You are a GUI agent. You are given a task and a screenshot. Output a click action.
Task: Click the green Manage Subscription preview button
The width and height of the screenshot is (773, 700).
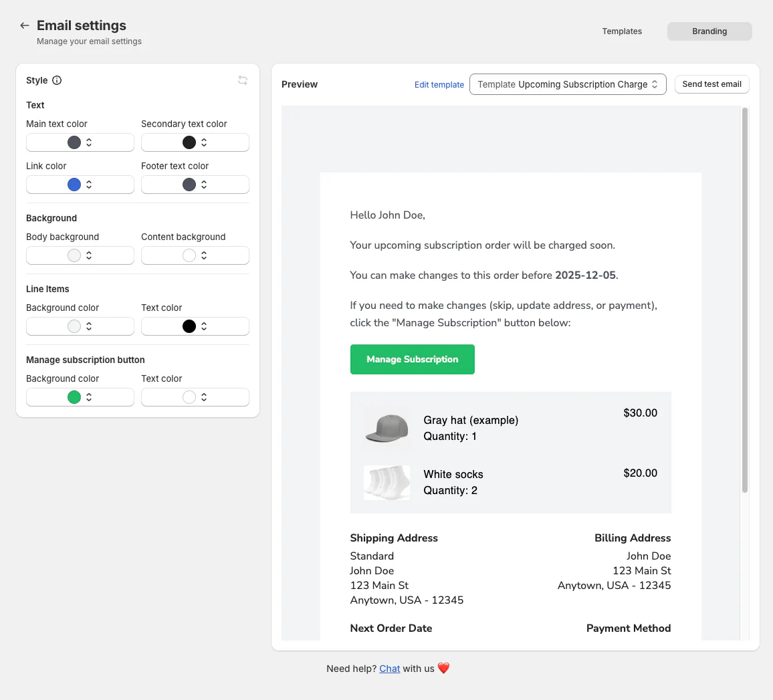coord(412,360)
